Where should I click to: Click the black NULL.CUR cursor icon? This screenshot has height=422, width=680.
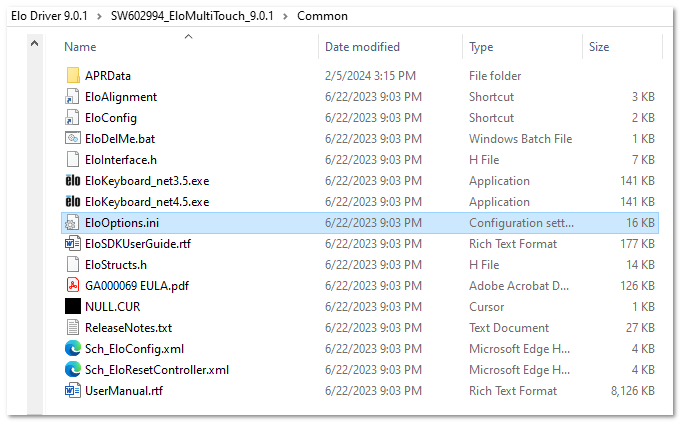pyautogui.click(x=72, y=306)
